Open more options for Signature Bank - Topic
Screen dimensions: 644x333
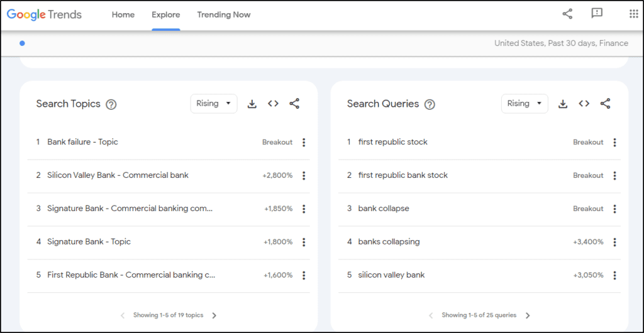coord(304,242)
